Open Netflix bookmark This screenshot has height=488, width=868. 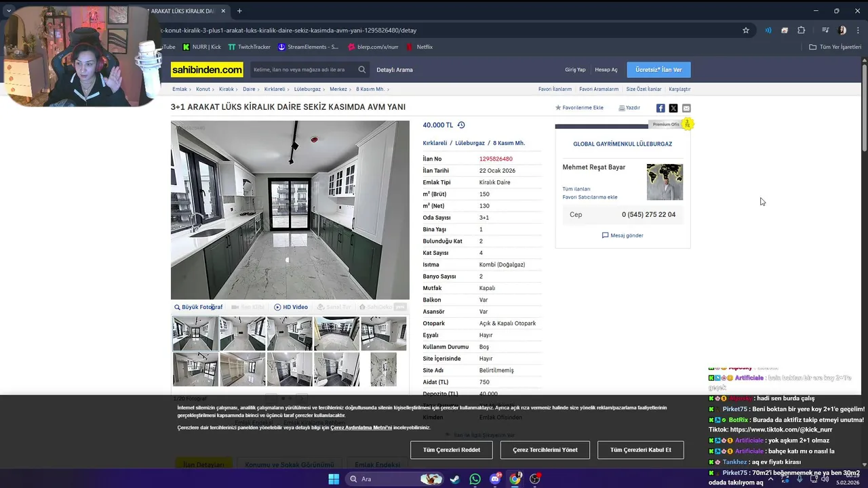click(419, 47)
